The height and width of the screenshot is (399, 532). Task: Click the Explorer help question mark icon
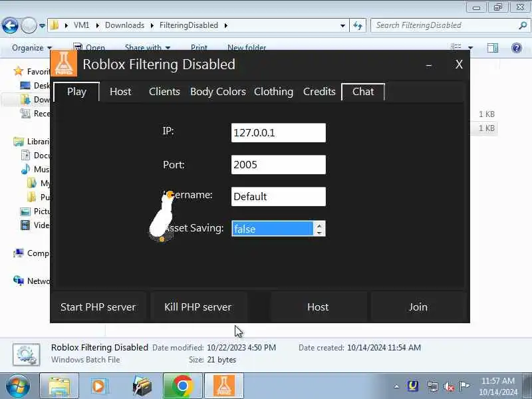tap(517, 48)
